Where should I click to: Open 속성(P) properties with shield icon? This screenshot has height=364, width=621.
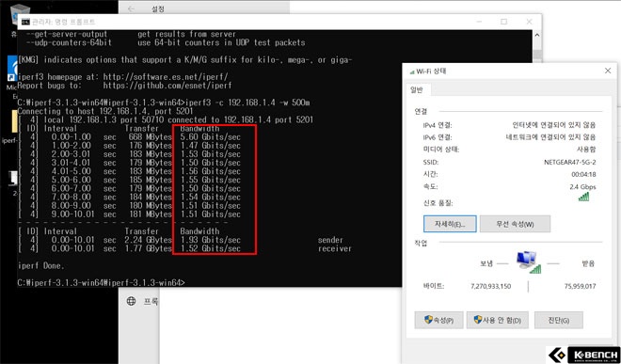[438, 320]
